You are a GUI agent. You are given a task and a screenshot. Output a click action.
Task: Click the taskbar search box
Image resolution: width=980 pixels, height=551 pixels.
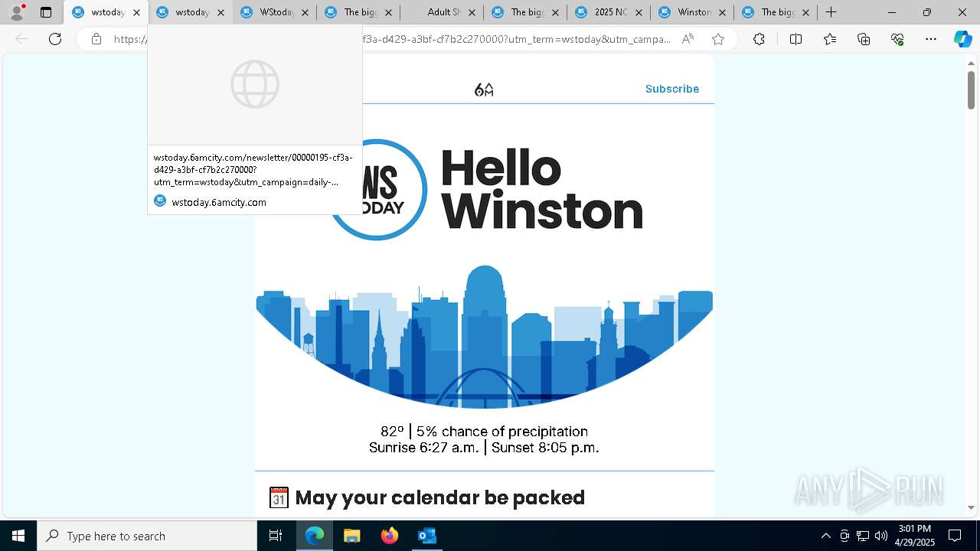click(147, 536)
